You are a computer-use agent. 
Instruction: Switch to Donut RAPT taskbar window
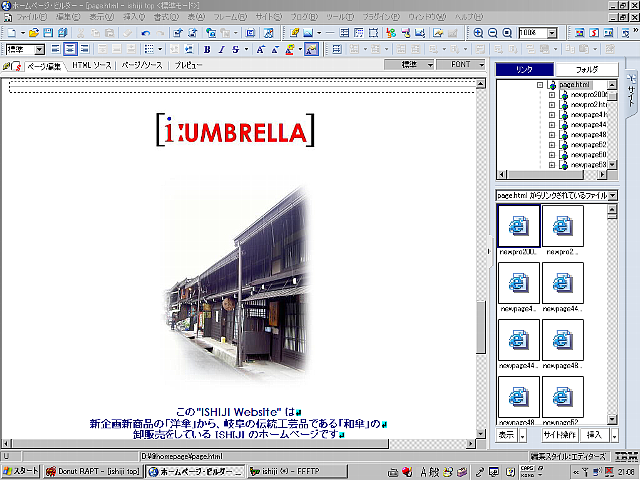pyautogui.click(x=92, y=471)
